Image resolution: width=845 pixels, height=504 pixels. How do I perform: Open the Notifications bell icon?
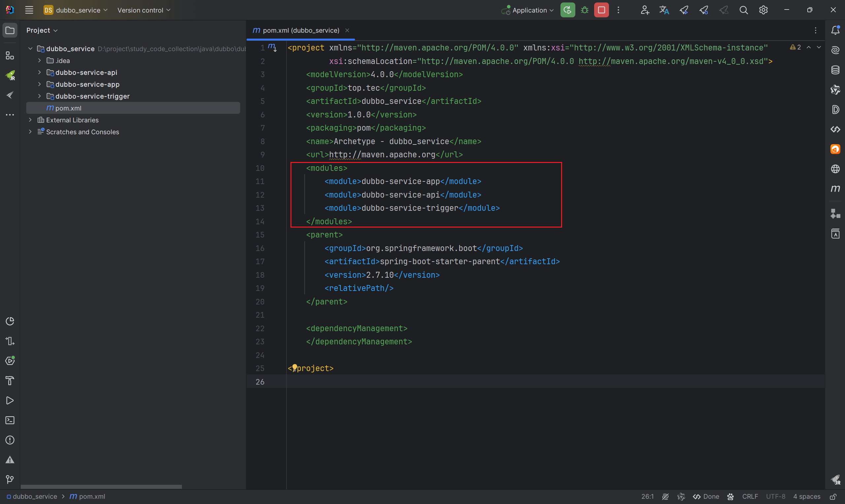click(835, 30)
